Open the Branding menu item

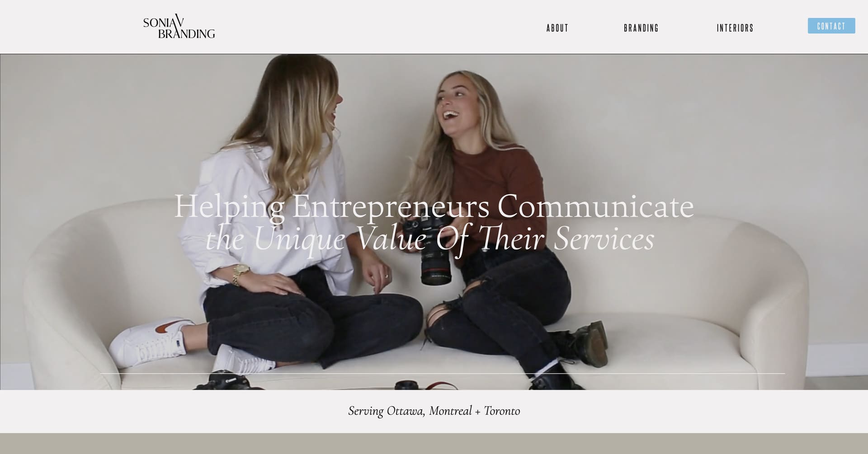click(641, 28)
